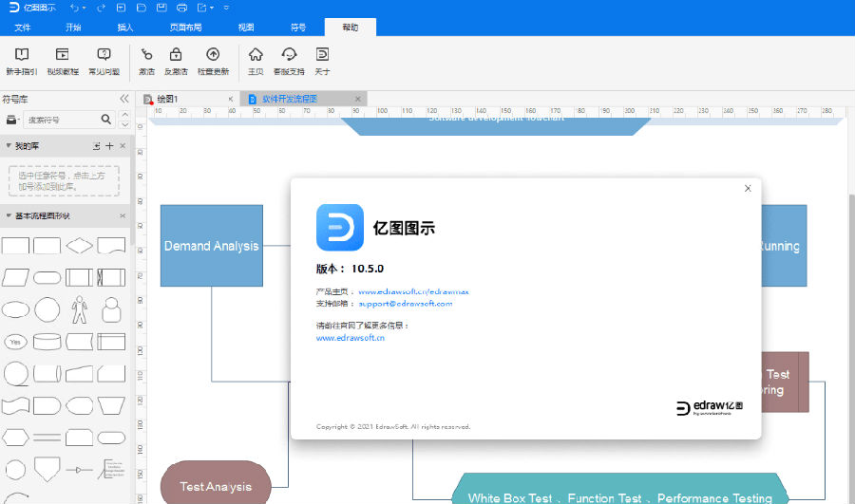This screenshot has height=504, width=855.
Task: Select the 帮助 ribbon tab
Action: (350, 28)
